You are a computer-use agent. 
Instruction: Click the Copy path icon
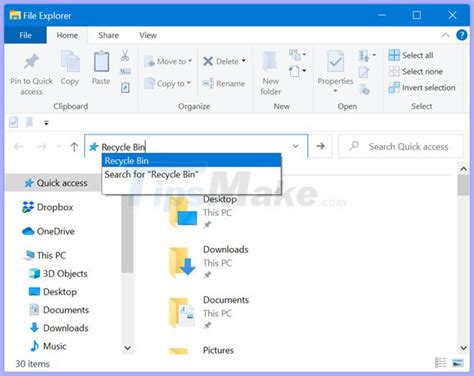pos(125,71)
